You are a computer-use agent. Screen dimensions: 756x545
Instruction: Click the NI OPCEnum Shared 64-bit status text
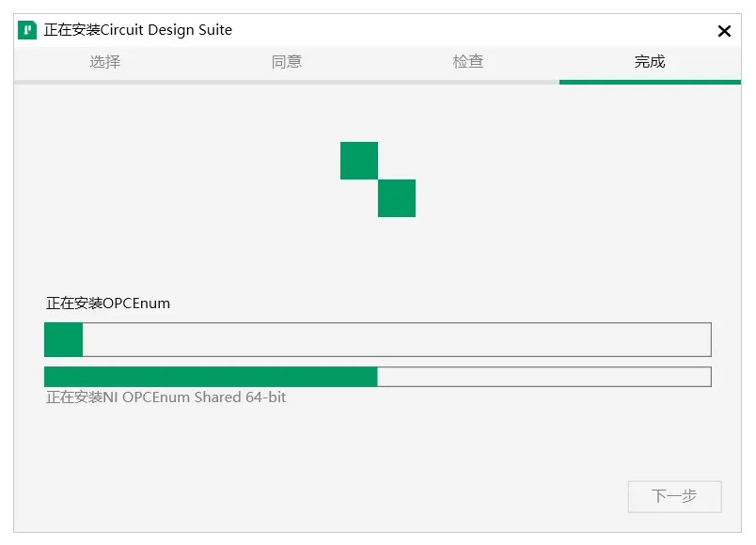pyautogui.click(x=166, y=397)
